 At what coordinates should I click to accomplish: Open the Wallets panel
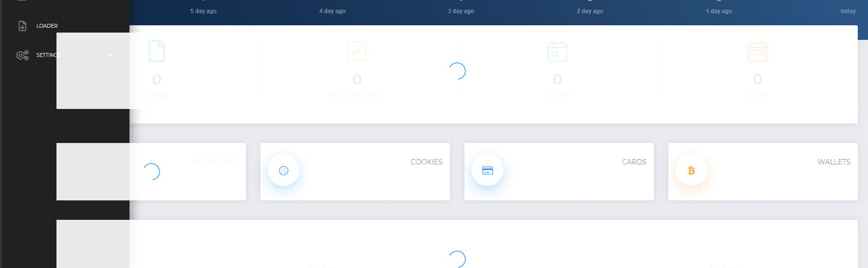pyautogui.click(x=763, y=172)
